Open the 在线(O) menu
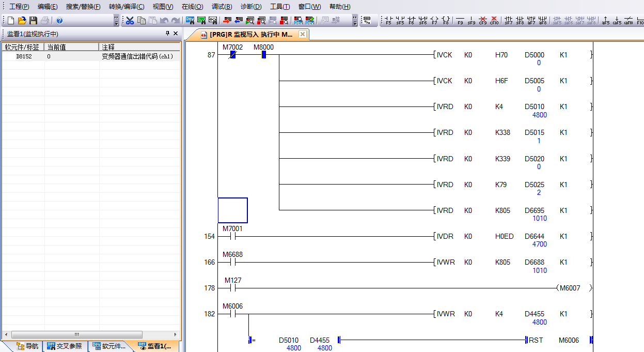The height and width of the screenshot is (352, 644). tap(192, 7)
